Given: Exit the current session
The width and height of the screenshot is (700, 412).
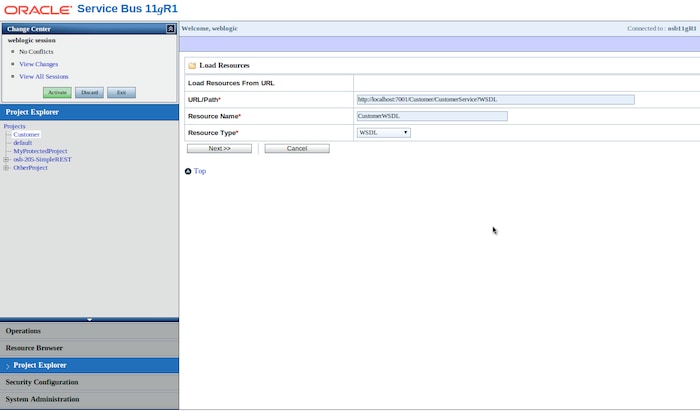Looking at the screenshot, I should tap(121, 92).
